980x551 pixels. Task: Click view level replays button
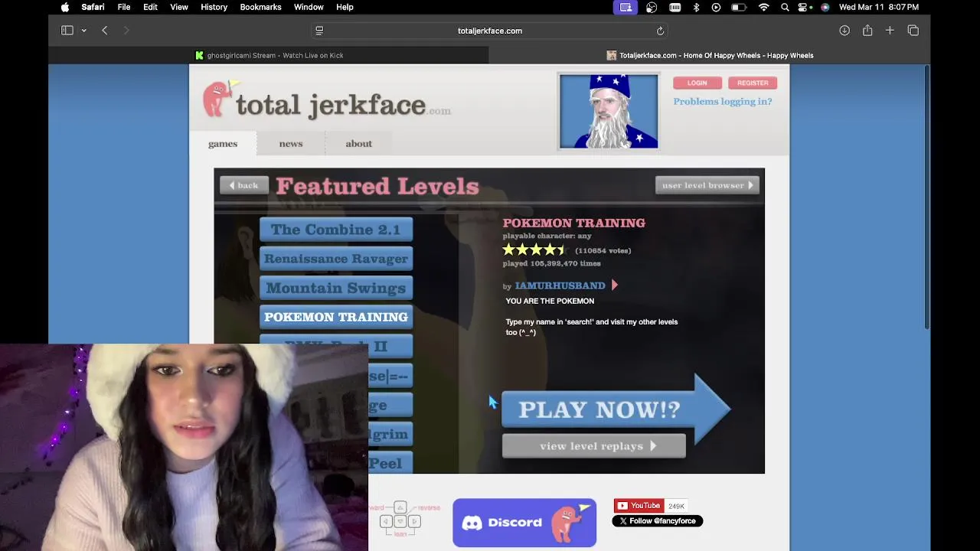[594, 446]
